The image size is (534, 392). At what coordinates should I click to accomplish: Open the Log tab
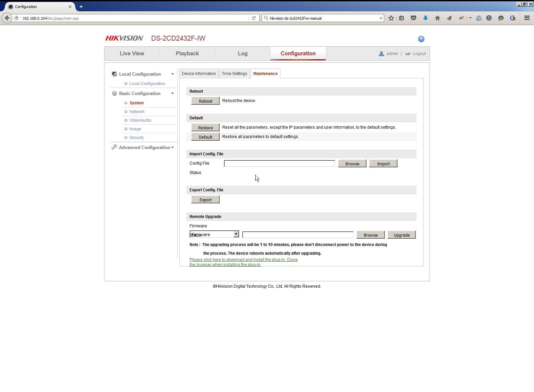pos(243,54)
